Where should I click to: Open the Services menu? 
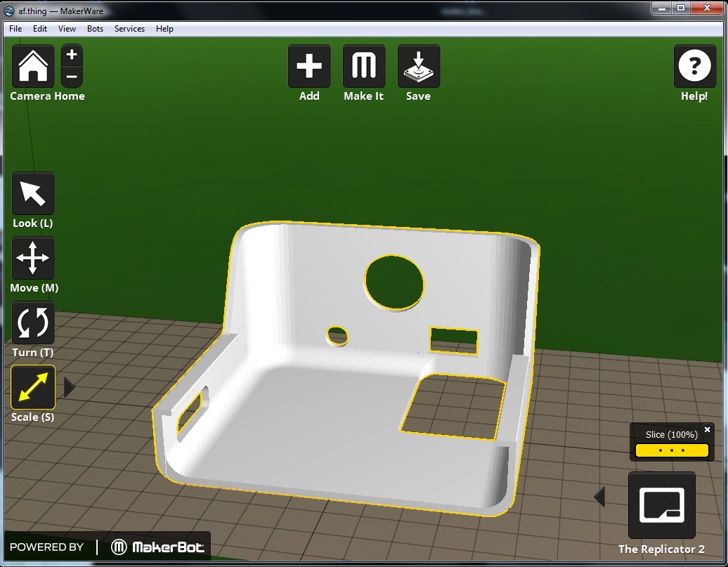(x=129, y=29)
